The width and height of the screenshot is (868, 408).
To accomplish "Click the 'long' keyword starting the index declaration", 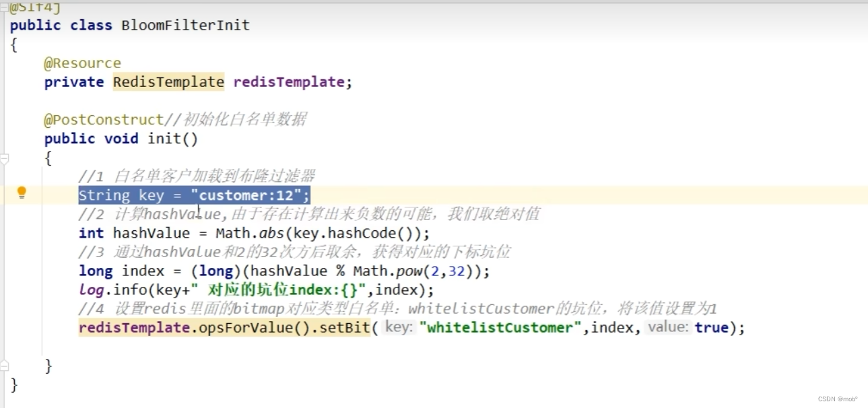I will pyautogui.click(x=96, y=271).
